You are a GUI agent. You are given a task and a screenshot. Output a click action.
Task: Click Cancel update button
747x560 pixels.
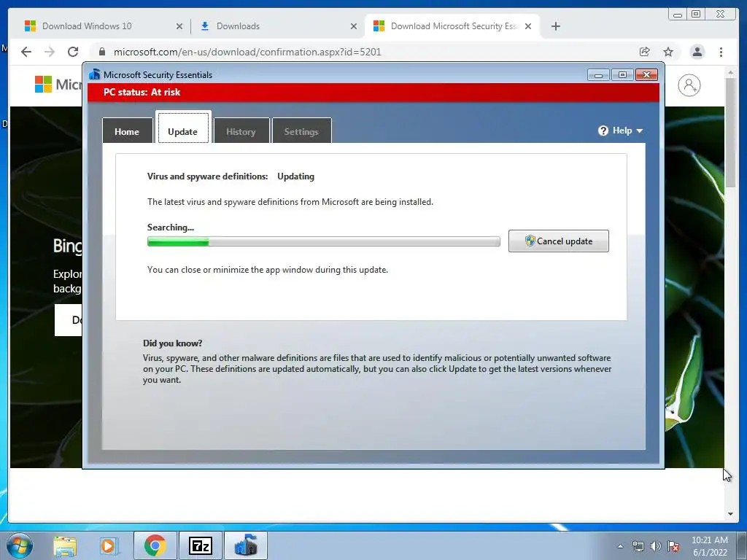[558, 241]
